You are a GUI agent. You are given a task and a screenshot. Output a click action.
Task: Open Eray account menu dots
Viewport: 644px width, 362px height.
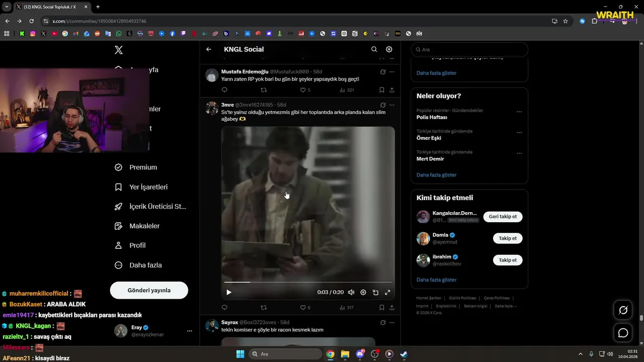point(190,331)
